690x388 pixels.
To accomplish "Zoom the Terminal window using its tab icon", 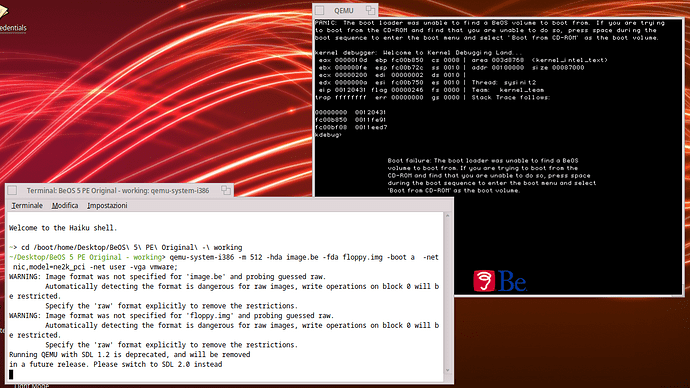I will point(226,190).
